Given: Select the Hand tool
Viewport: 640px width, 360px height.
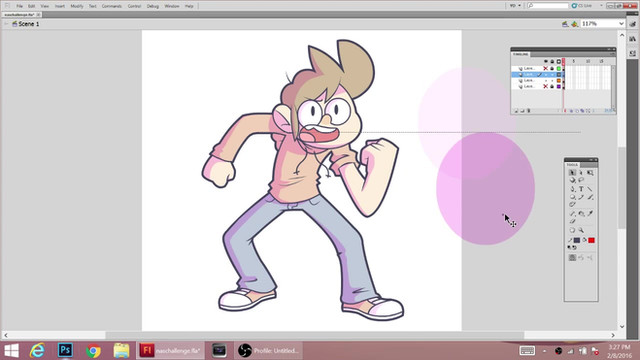Looking at the screenshot, I should 572,230.
